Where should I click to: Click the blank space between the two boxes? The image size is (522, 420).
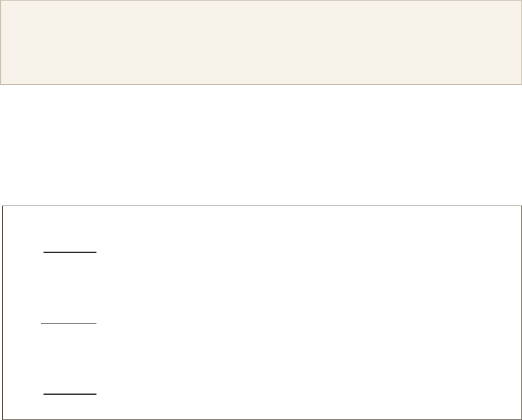(x=261, y=144)
